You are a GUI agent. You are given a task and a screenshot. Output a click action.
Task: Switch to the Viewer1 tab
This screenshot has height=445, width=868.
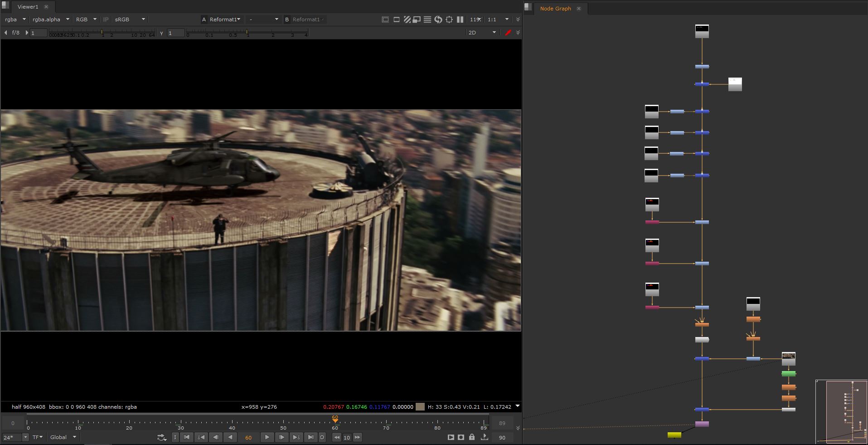[28, 7]
